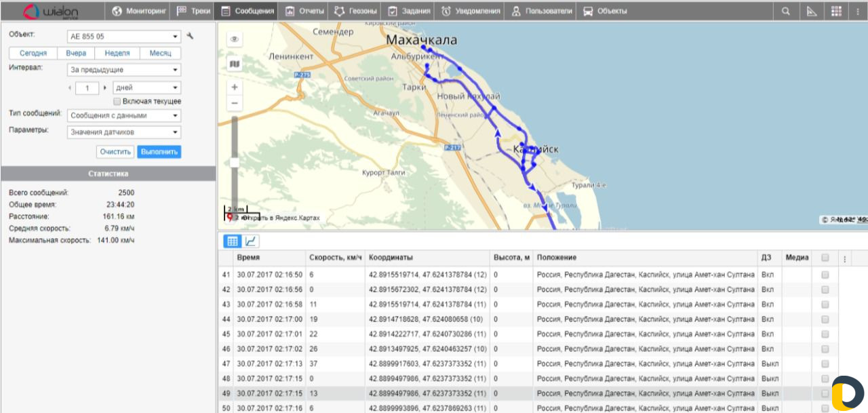
Task: Toggle the "Включая текущее" checkbox
Action: [117, 101]
